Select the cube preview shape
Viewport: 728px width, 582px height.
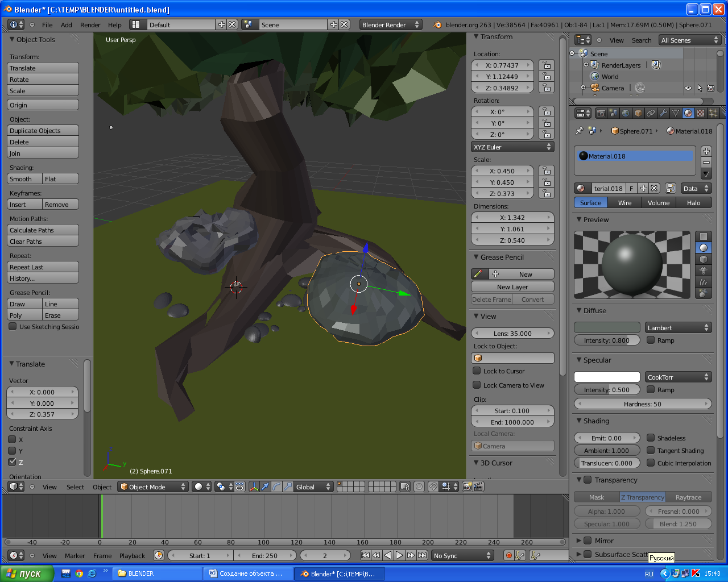coord(704,259)
